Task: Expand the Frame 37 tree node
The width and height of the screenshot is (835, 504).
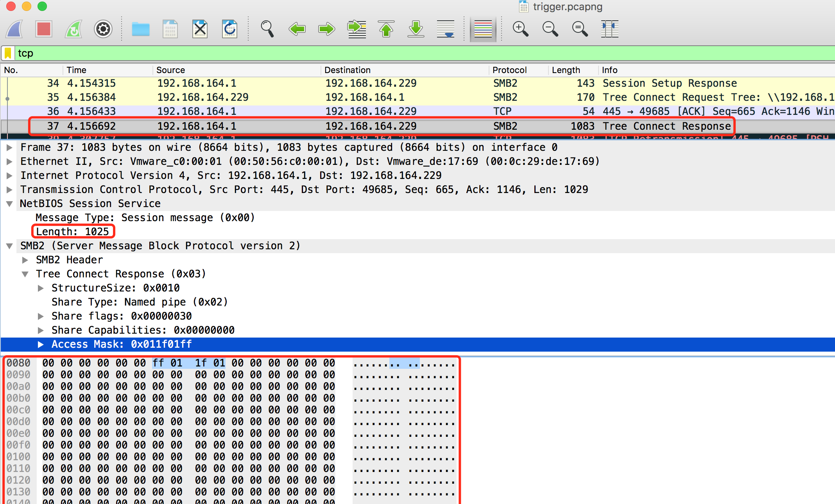Action: [x=10, y=147]
